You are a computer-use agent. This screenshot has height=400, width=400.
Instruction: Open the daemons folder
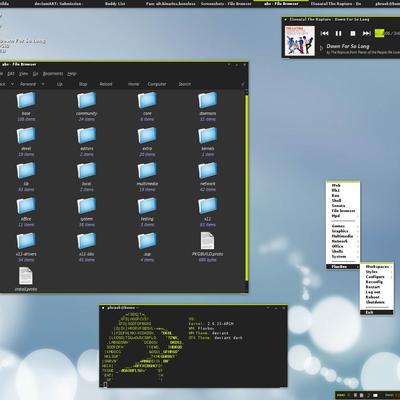(208, 101)
